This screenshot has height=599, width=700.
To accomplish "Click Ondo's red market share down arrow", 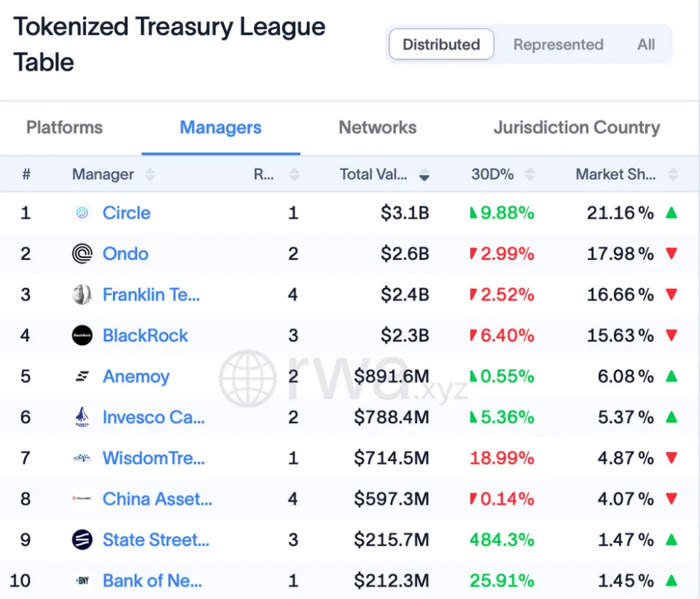I will click(x=672, y=254).
